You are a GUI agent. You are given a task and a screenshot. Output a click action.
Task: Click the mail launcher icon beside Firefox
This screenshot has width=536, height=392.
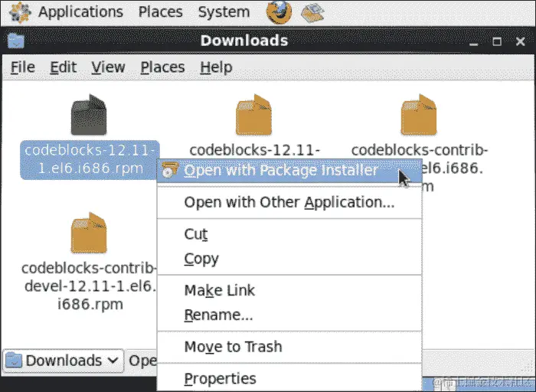click(x=312, y=13)
